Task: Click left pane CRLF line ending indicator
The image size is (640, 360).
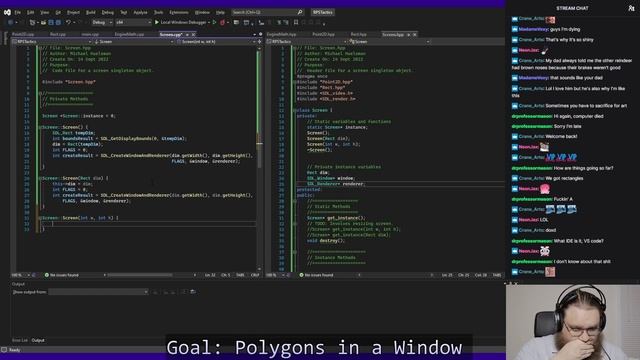Action: click(x=255, y=275)
